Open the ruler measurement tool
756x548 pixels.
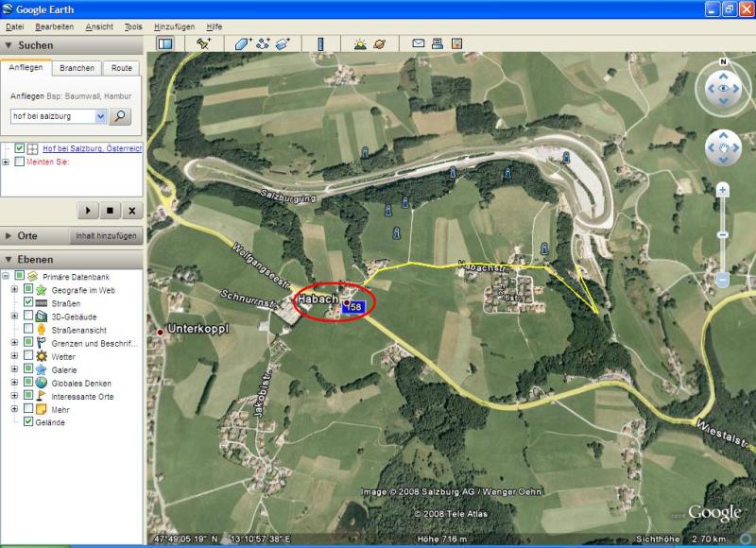(321, 43)
